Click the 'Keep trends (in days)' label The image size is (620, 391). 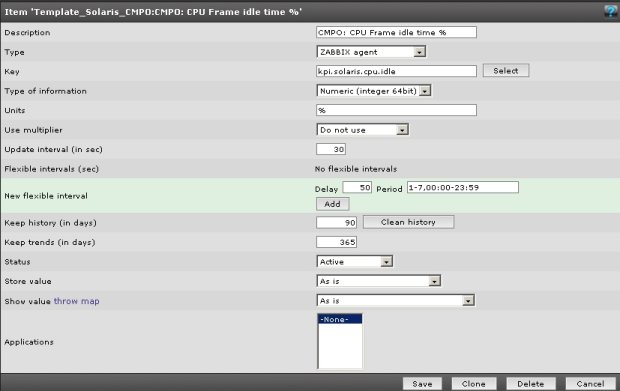coord(50,242)
